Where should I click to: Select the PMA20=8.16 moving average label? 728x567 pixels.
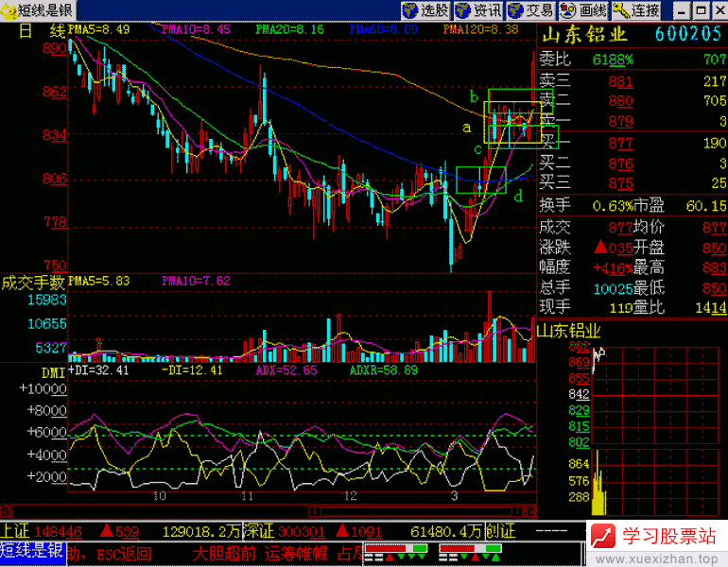pyautogui.click(x=289, y=29)
